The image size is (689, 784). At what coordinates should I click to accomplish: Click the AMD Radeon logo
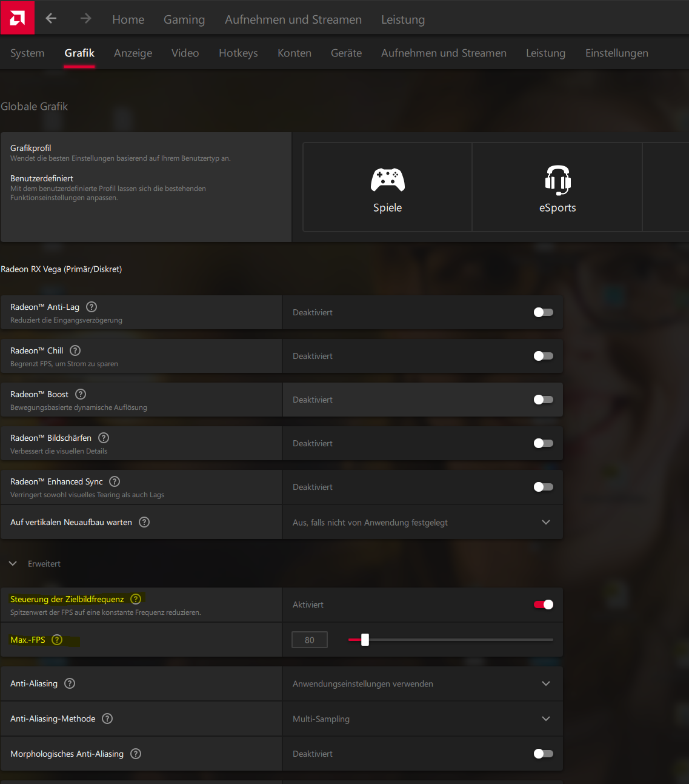[x=17, y=17]
